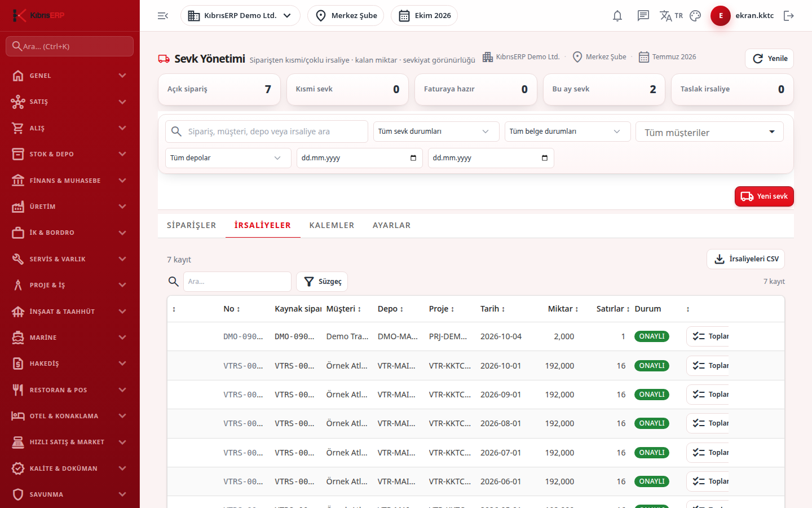
Task: Open the theme palette icon
Action: (x=695, y=16)
